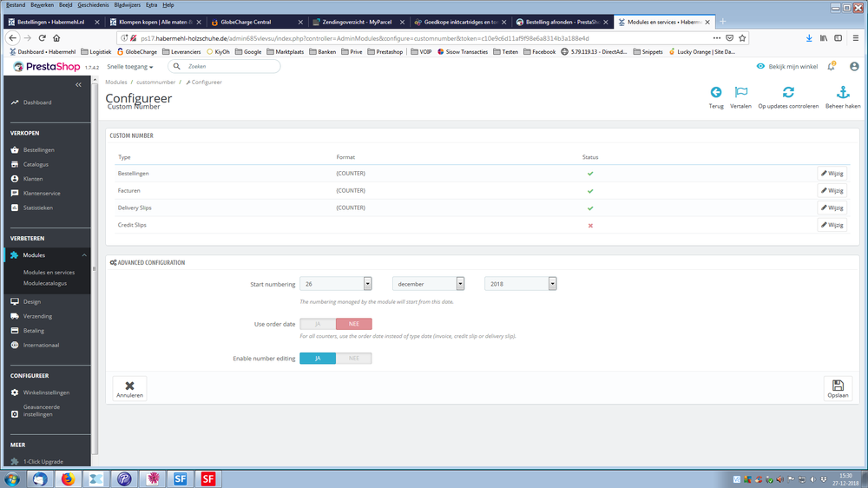Open 1-Click Upgrade in sidebar
The width and height of the screenshot is (868, 488).
43,461
